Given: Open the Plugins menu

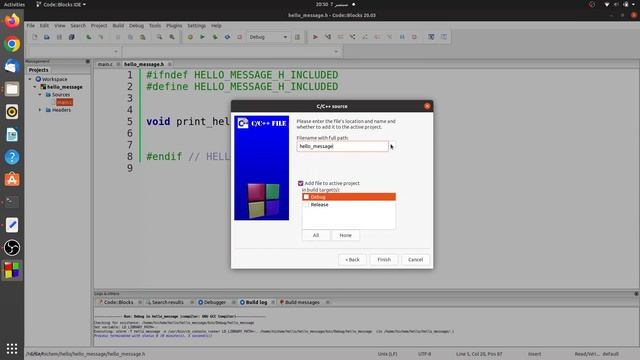Looking at the screenshot, I should 174,25.
